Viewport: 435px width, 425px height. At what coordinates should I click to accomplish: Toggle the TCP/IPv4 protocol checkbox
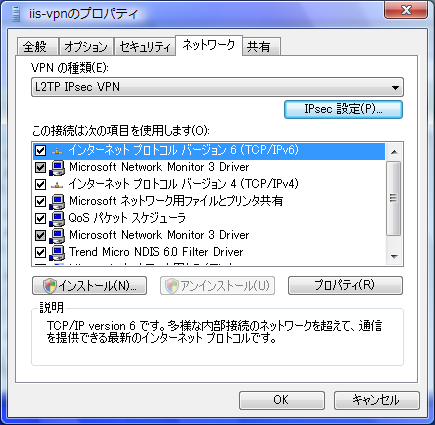[40, 184]
